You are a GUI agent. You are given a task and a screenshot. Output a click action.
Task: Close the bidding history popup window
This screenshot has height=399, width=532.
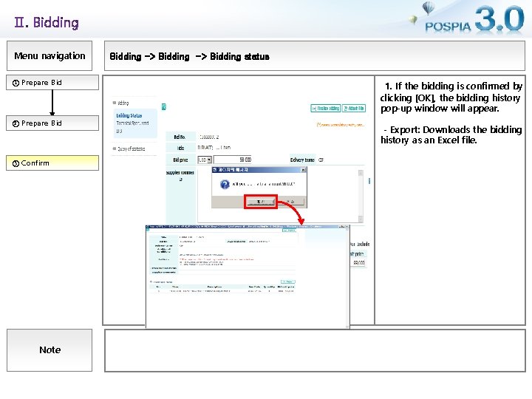click(x=347, y=226)
